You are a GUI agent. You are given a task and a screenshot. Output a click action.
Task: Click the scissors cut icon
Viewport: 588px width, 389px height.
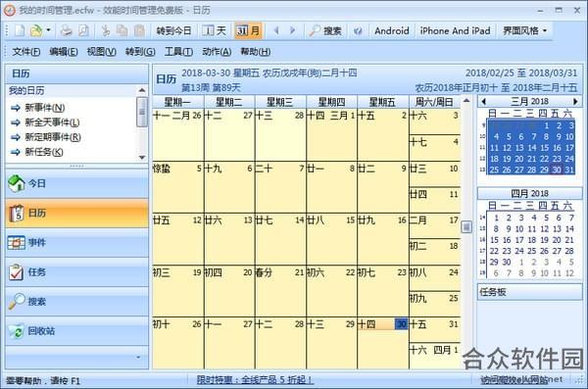pos(106,30)
